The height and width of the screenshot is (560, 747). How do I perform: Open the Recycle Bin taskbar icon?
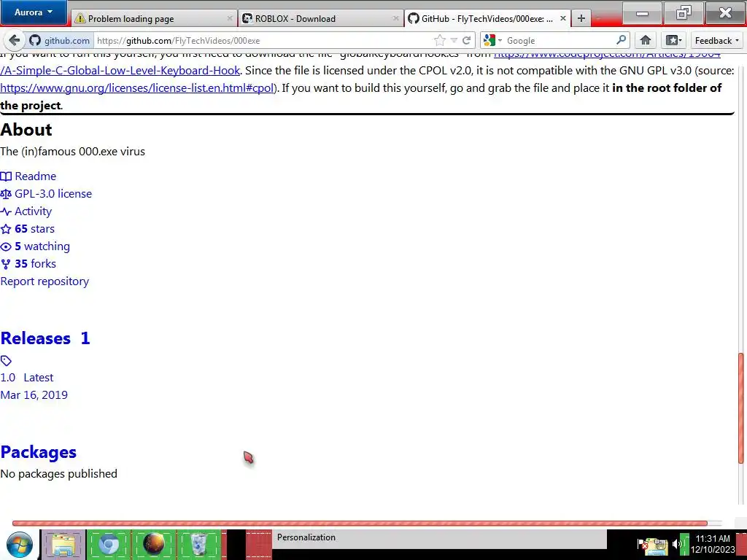point(198,544)
